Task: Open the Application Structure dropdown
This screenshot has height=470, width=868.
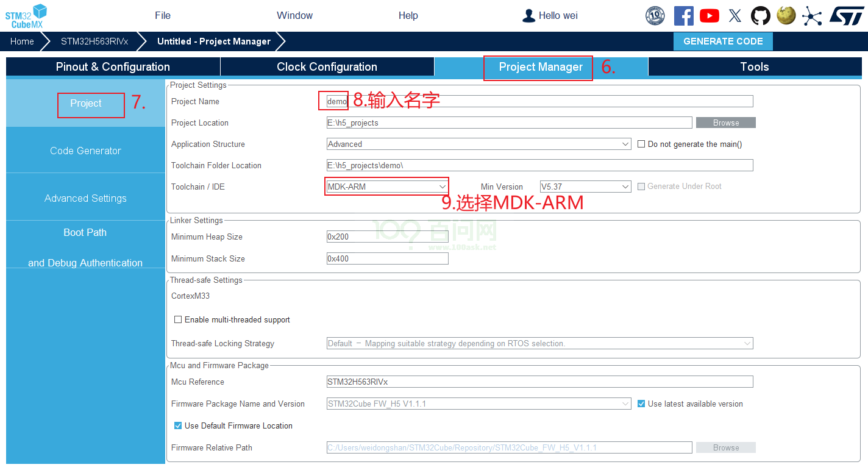Action: click(x=479, y=144)
